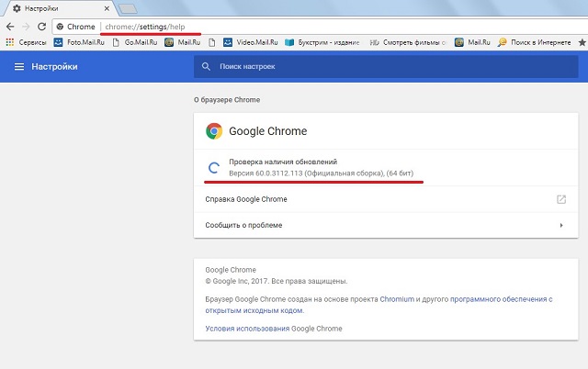Open Сервисы apps grid bookmark
The height and width of the screenshot is (369, 588).
(26, 42)
